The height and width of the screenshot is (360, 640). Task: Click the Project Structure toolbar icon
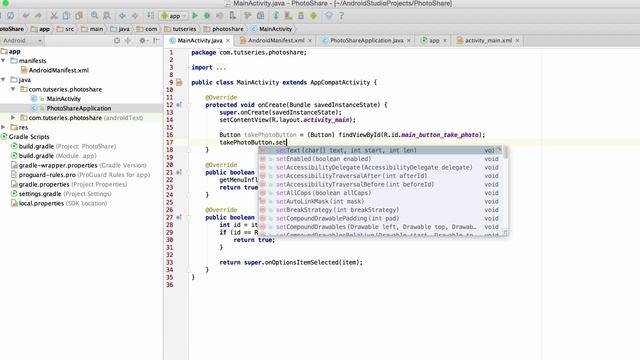tap(260, 16)
